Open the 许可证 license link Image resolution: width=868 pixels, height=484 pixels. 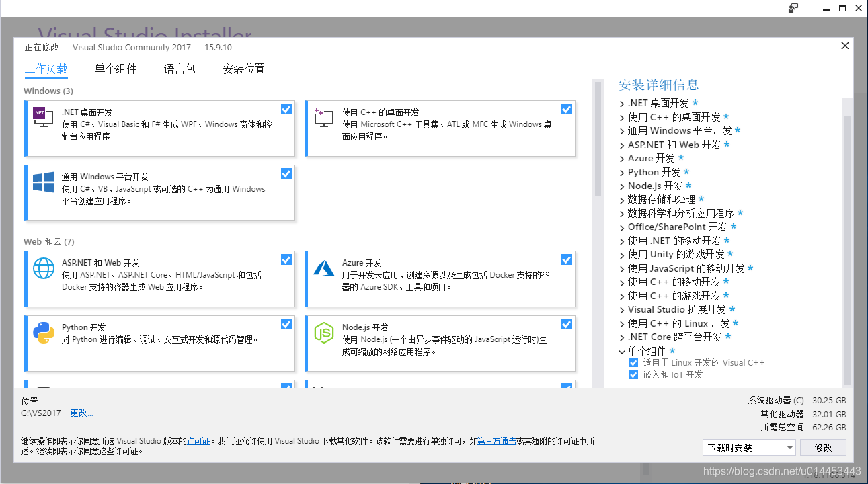click(198, 442)
